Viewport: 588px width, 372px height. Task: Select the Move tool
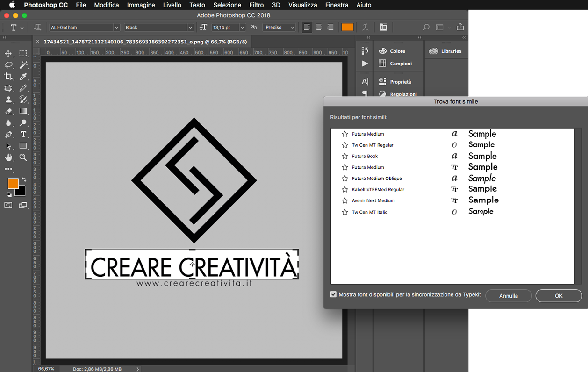(8, 54)
